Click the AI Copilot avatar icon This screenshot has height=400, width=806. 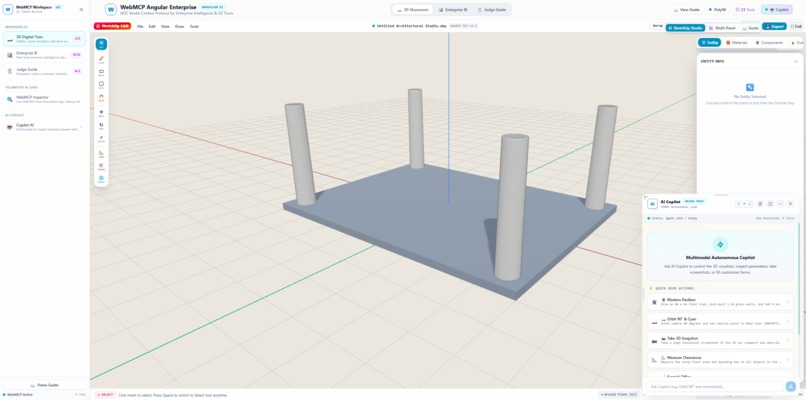click(652, 204)
